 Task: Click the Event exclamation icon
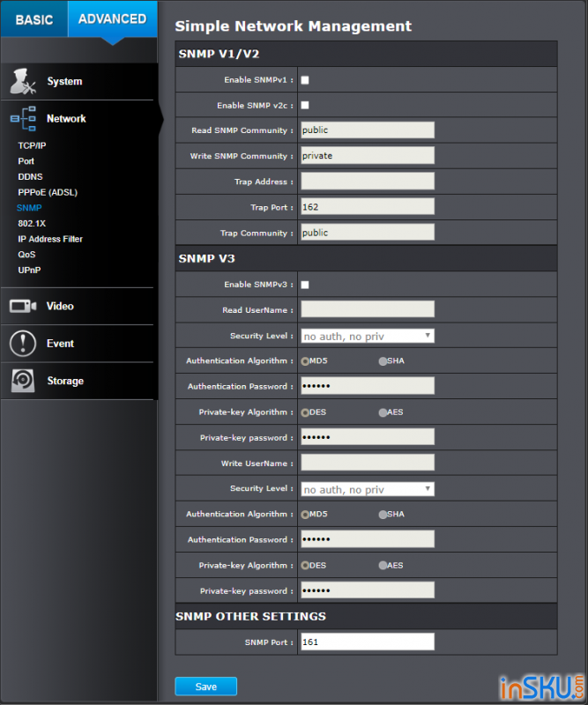[23, 344]
